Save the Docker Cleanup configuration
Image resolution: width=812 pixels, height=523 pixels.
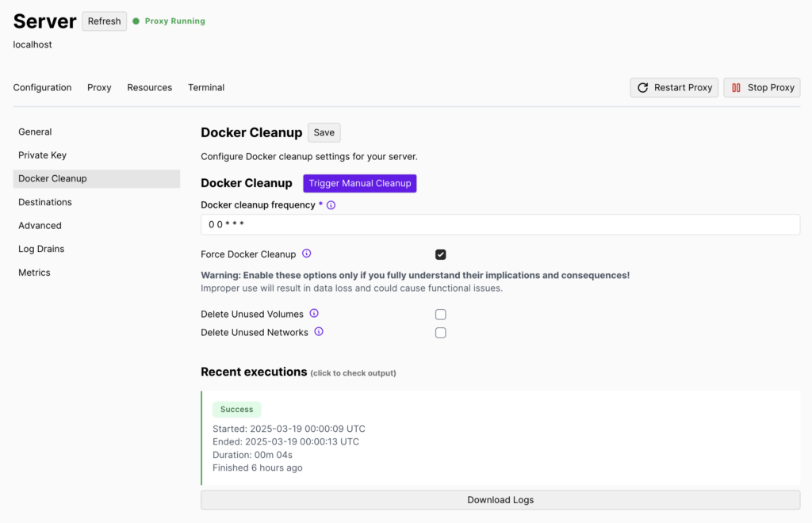pos(324,132)
